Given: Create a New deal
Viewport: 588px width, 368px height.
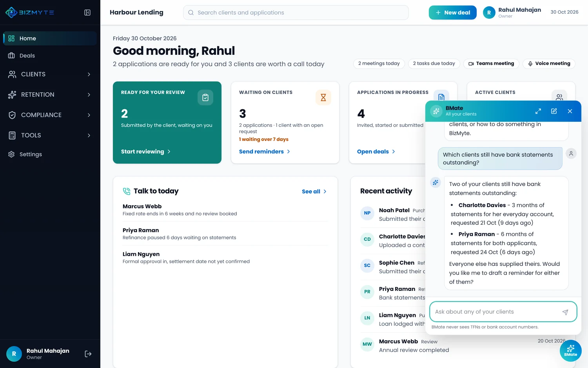Looking at the screenshot, I should tap(453, 13).
